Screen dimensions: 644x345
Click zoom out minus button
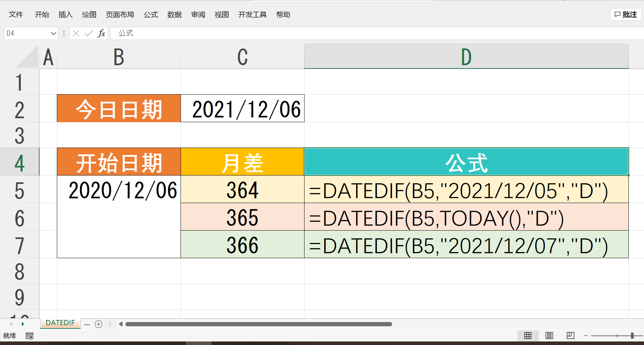click(x=586, y=336)
